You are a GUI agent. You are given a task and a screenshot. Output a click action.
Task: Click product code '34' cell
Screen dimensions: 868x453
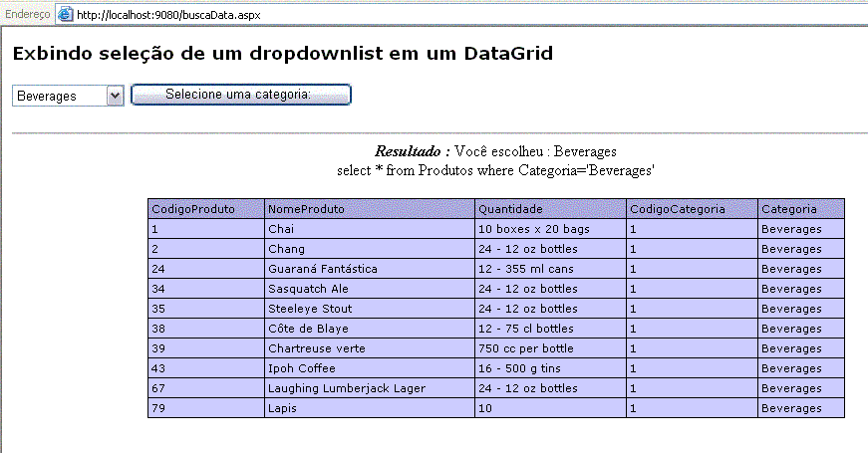click(x=206, y=289)
